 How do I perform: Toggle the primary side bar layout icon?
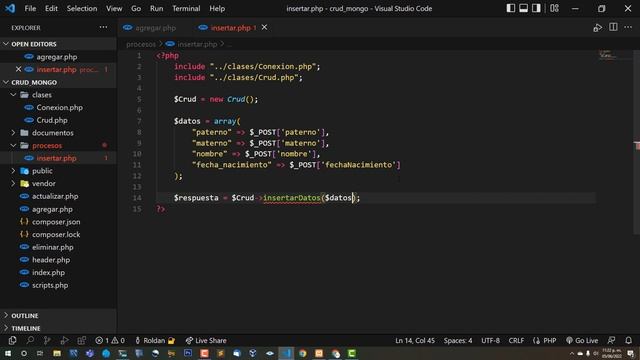pyautogui.click(x=511, y=8)
